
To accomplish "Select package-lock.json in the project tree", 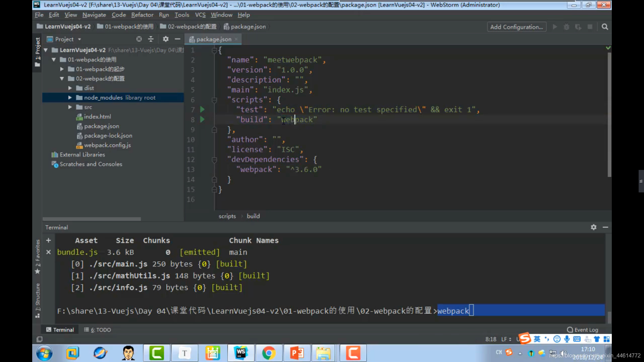I will (104, 136).
